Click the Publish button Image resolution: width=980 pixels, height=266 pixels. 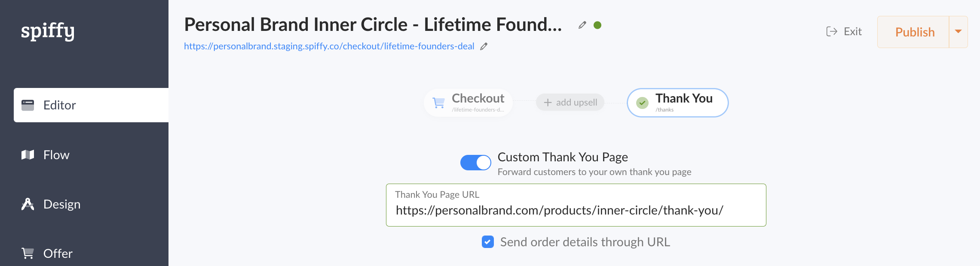pyautogui.click(x=915, y=32)
